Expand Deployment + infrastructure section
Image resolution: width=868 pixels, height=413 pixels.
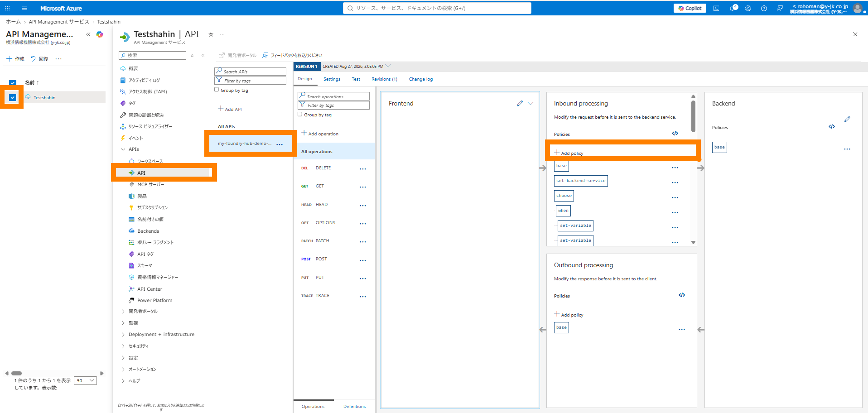tap(123, 334)
